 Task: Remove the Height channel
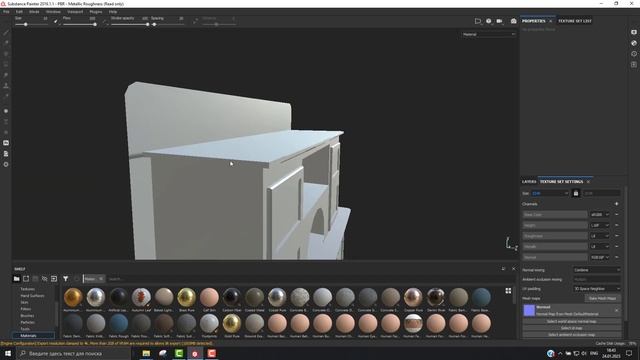(x=616, y=225)
